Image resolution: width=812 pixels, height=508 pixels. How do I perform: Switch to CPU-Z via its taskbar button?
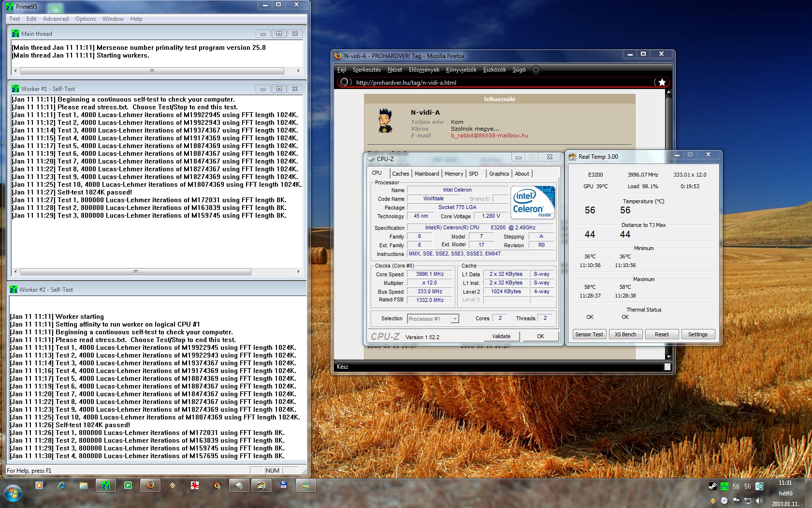(239, 485)
